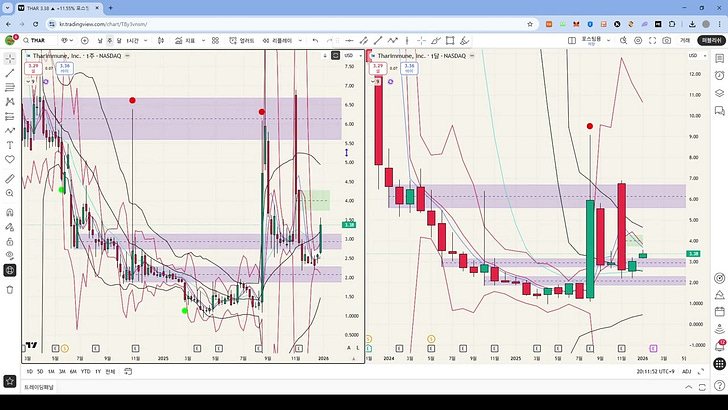The image size is (728, 410).
Task: Click the black publish button top right
Action: point(711,40)
